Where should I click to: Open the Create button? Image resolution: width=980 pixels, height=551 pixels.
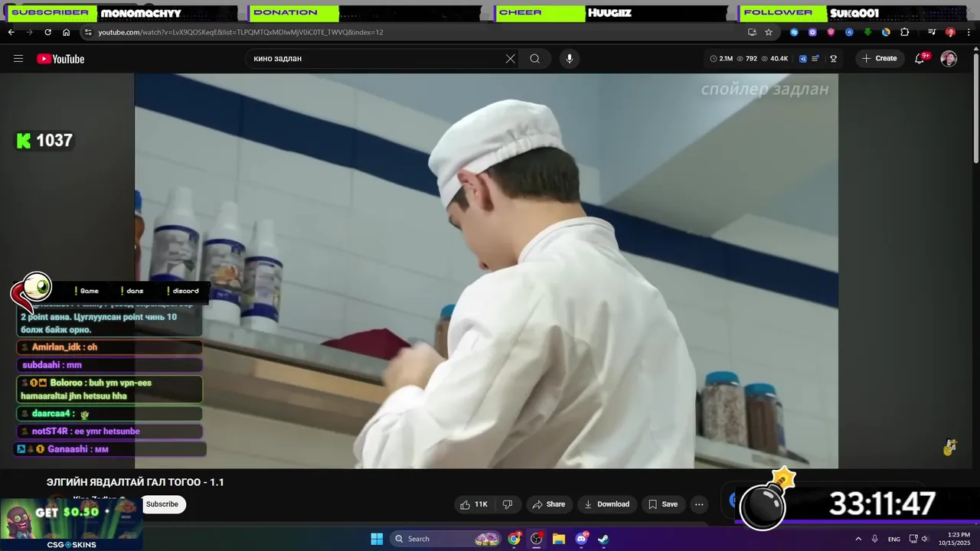point(879,59)
